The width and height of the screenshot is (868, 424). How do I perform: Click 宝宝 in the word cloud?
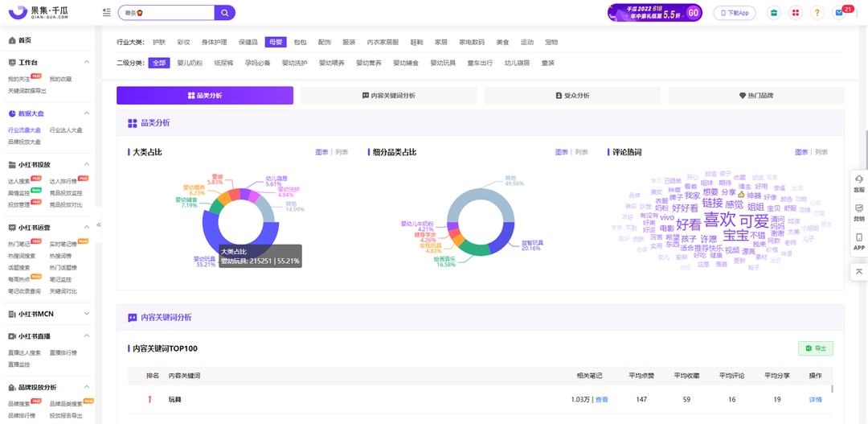click(x=736, y=235)
